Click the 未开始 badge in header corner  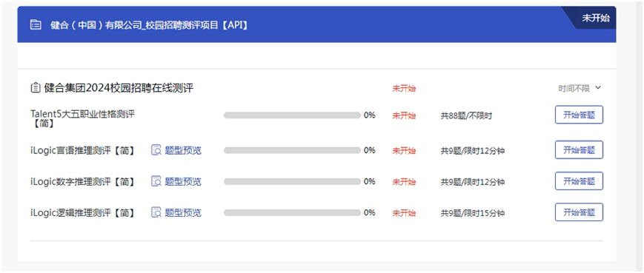[596, 18]
